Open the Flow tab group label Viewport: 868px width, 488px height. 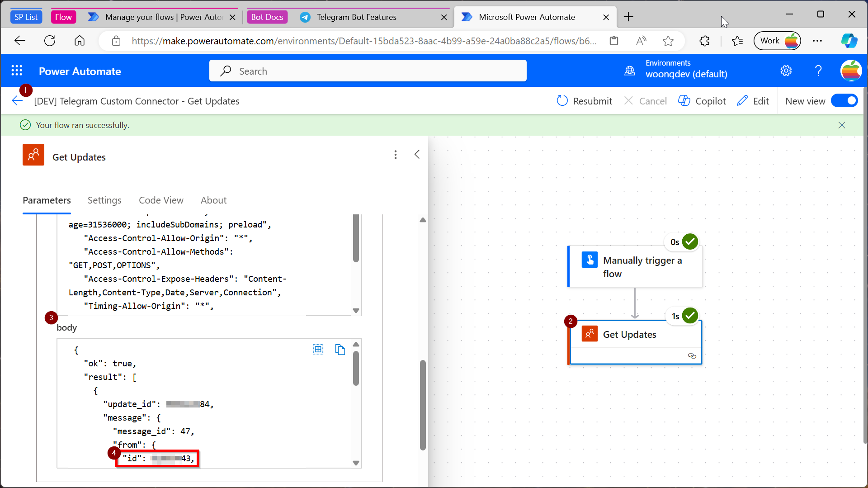tap(63, 17)
